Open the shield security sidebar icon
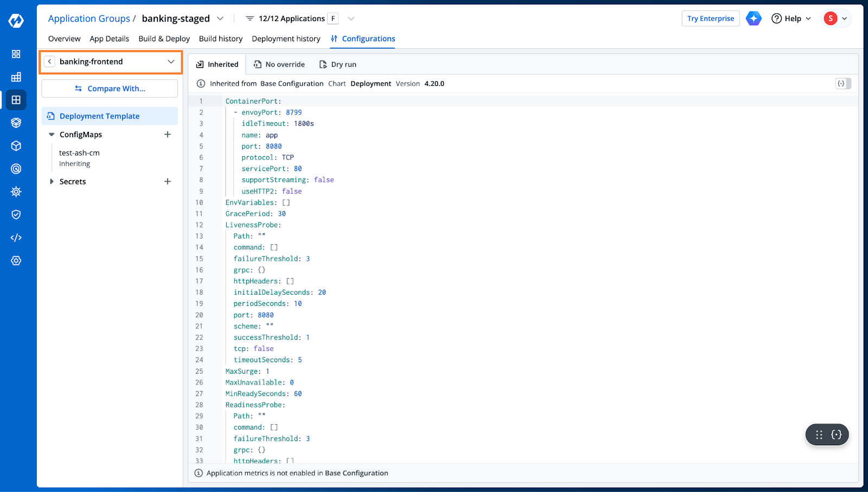Viewport: 868px width, 492px height. 16,215
